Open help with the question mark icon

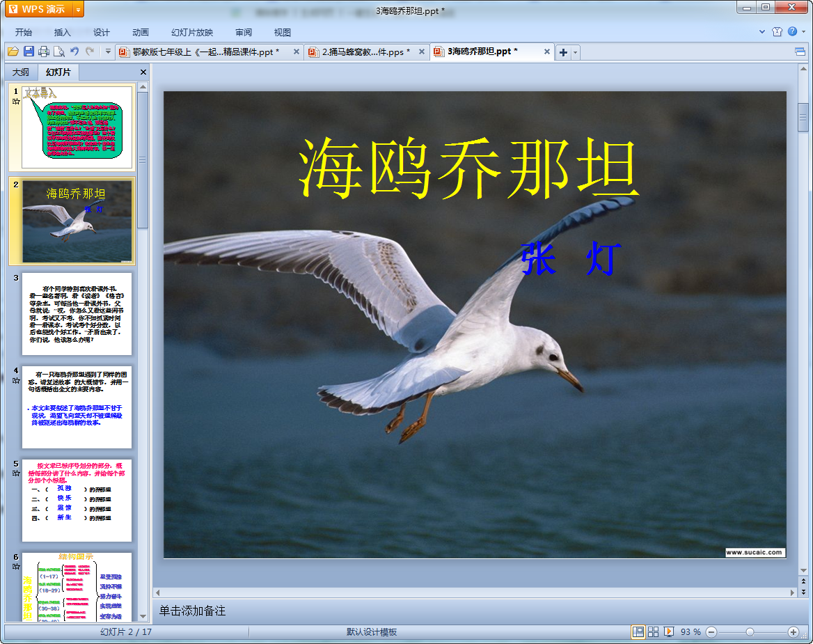pos(792,31)
